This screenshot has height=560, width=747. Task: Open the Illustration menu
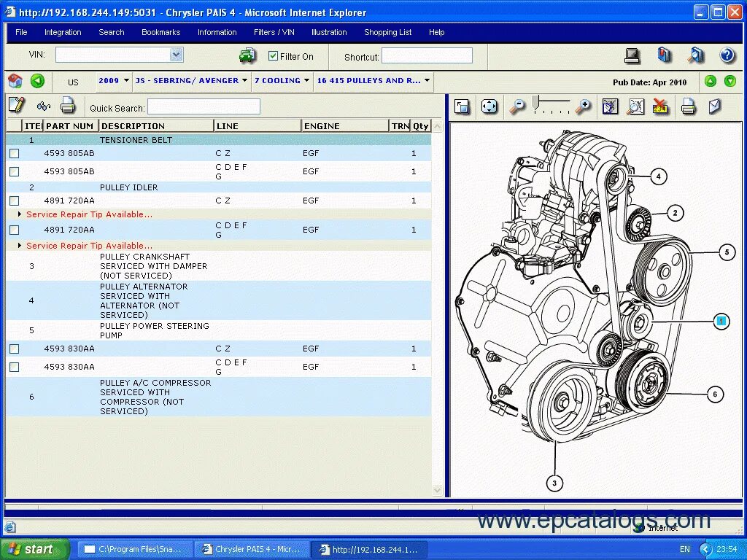(x=329, y=32)
